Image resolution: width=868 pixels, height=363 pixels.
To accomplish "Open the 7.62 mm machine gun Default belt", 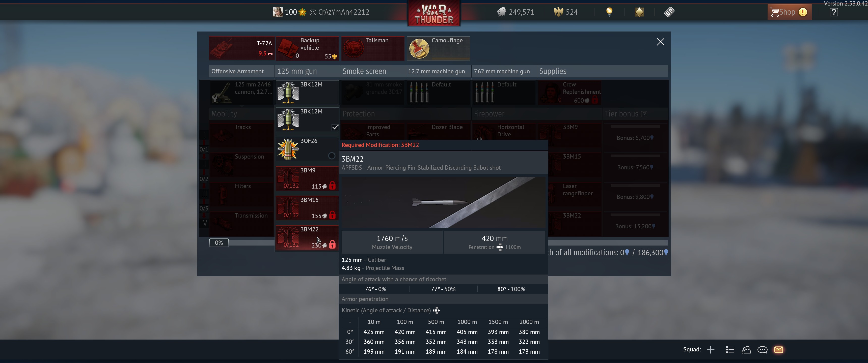I will (504, 92).
